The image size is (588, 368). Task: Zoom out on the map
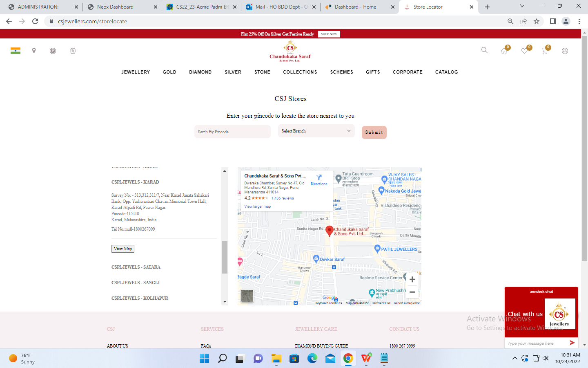(x=412, y=292)
